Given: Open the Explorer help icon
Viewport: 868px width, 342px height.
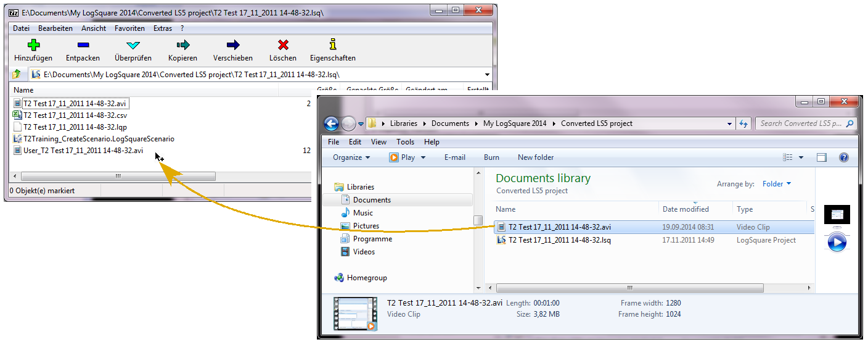Looking at the screenshot, I should click(x=844, y=157).
